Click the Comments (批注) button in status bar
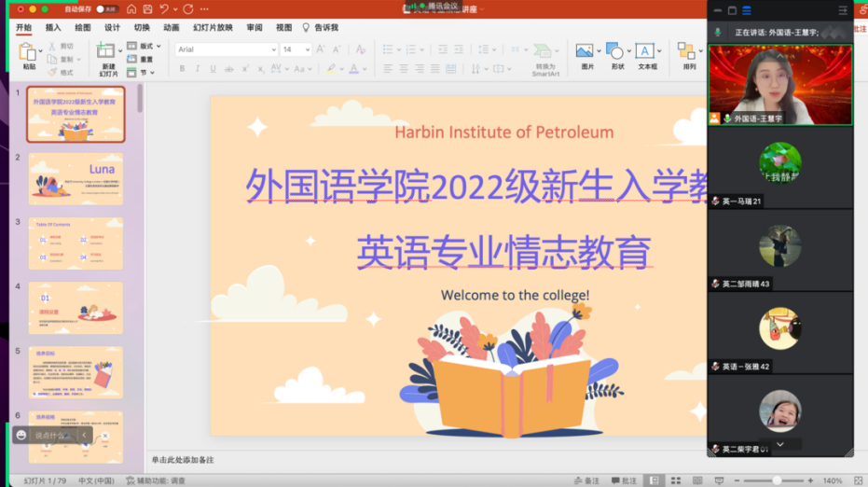 click(623, 480)
